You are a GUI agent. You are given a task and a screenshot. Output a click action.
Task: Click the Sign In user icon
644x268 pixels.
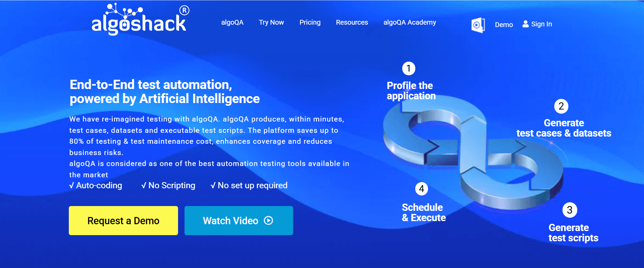point(526,24)
